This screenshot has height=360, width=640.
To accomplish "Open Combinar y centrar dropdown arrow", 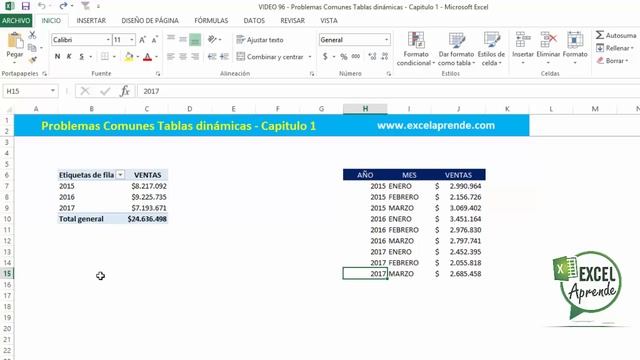I will click(x=310, y=57).
